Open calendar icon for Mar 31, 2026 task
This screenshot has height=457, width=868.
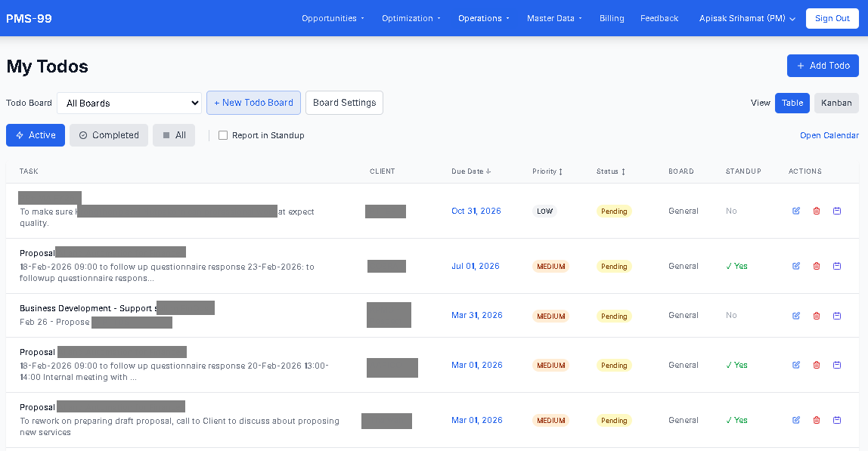[x=837, y=316]
